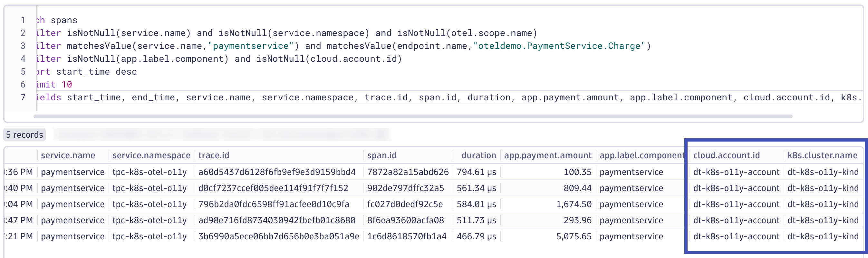Click query line 3 with matchesValue paymentservice filter
The width and height of the screenshot is (868, 258).
pyautogui.click(x=343, y=46)
